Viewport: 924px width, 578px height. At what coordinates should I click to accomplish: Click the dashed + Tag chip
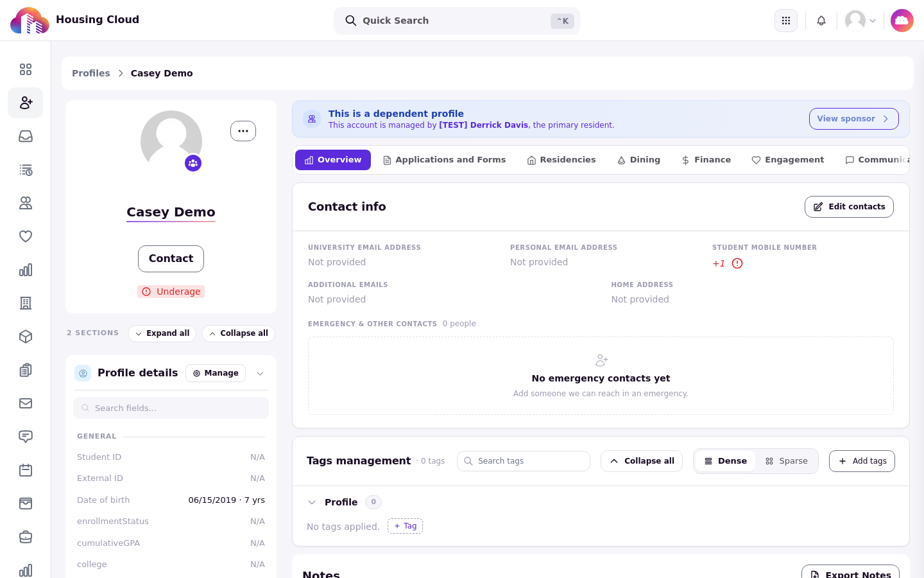coord(405,526)
